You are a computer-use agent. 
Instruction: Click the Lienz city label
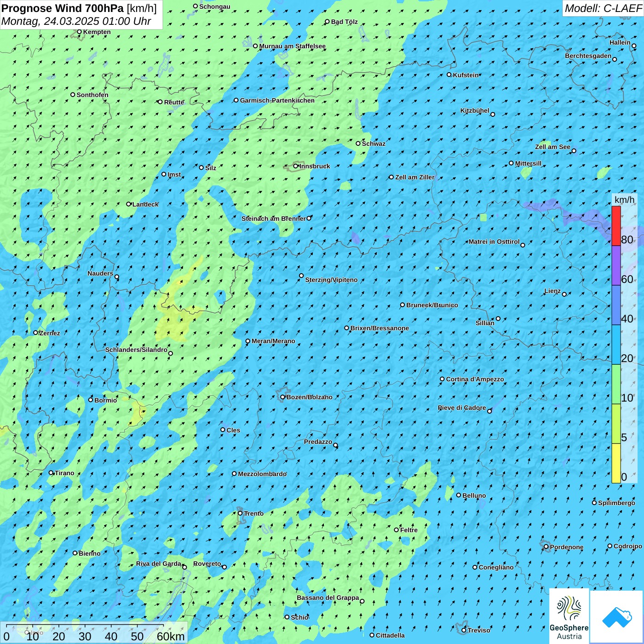tap(552, 291)
